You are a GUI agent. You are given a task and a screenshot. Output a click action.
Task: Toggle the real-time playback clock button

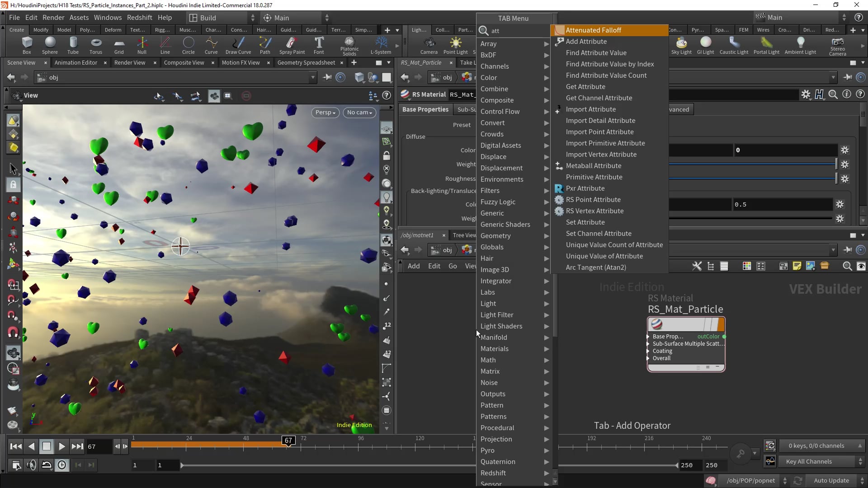click(62, 465)
